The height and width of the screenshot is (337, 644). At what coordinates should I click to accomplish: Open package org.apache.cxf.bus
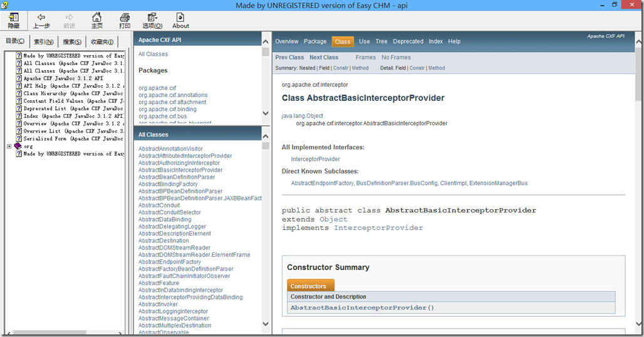tap(163, 116)
